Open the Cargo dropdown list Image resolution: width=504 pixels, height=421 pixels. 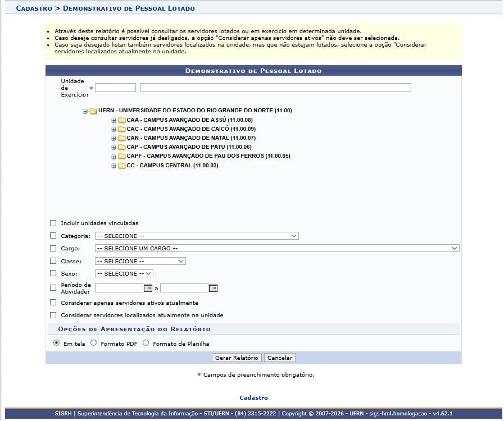click(277, 248)
